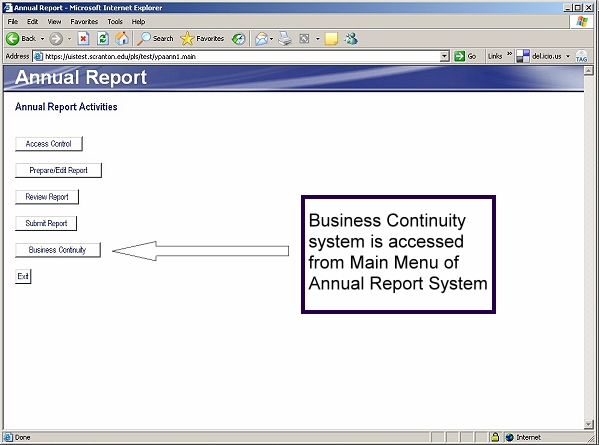Expand the address bar URL dropdown
Viewport: 599px width, 445px height.
pos(444,57)
